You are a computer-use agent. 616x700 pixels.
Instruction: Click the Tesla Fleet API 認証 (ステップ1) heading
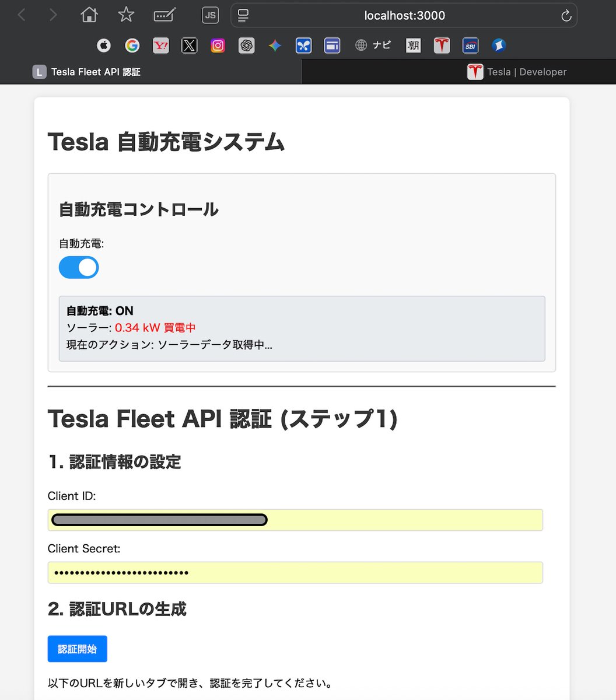coord(222,419)
